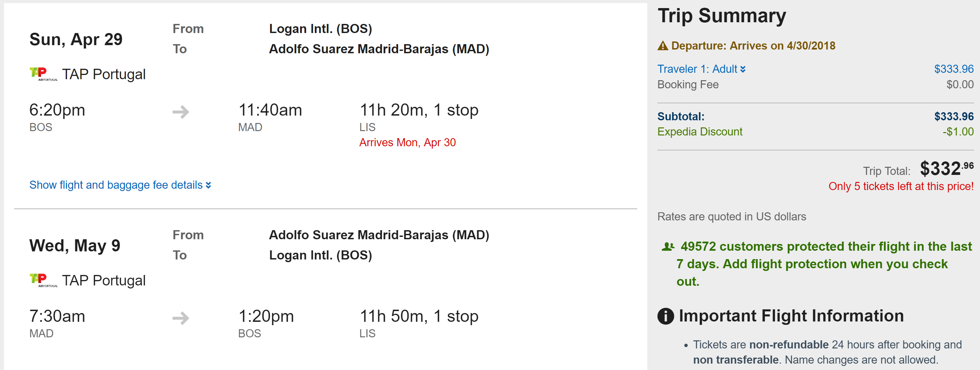Click the TAP Portugal logo for the May 9 flight
This screenshot has width=980, height=370.
click(43, 280)
